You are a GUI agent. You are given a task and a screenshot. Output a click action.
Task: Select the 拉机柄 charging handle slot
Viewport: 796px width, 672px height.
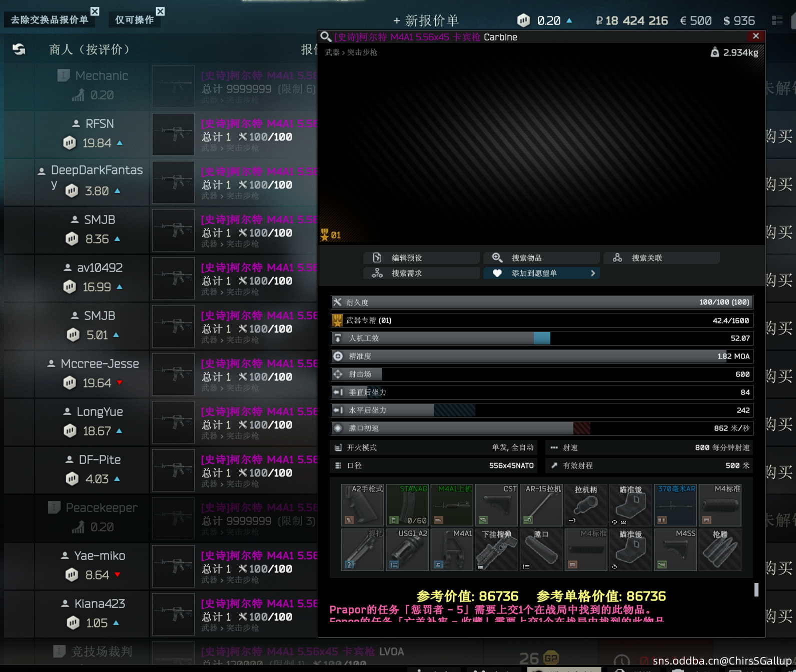(x=586, y=505)
